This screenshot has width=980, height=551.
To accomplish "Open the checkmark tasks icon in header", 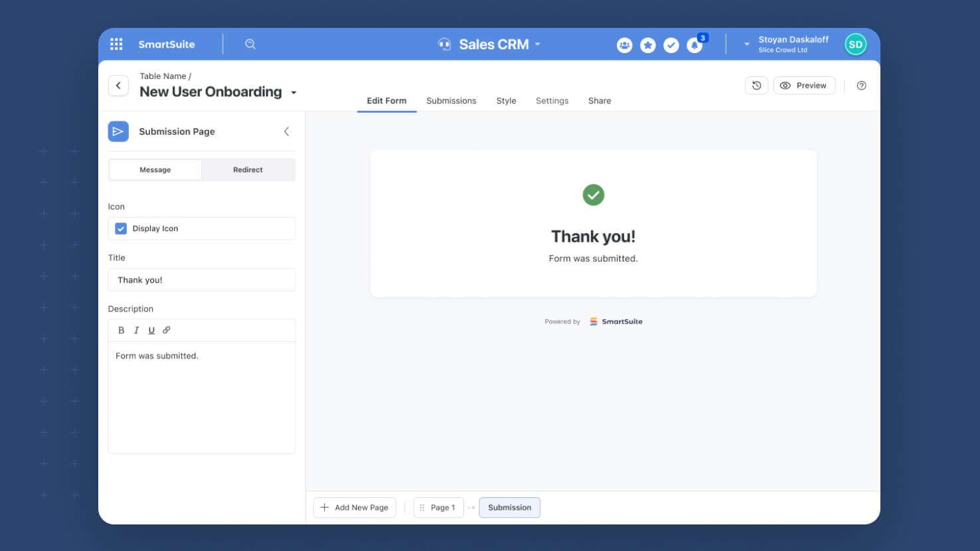I will coord(671,45).
